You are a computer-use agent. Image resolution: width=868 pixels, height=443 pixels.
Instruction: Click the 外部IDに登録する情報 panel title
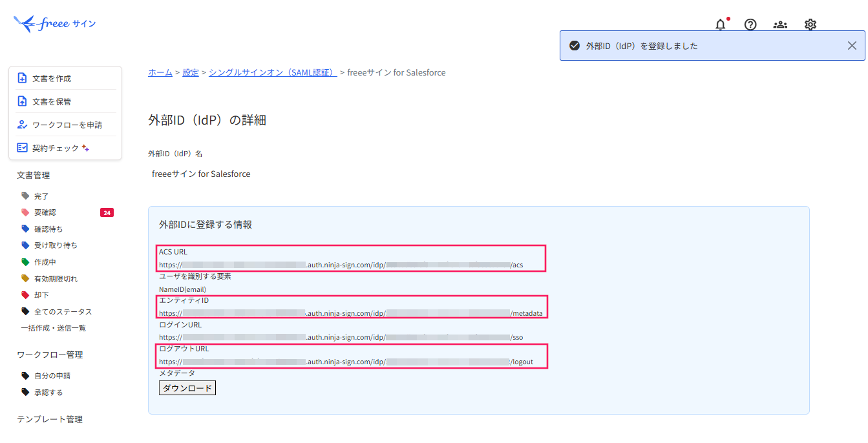(206, 225)
